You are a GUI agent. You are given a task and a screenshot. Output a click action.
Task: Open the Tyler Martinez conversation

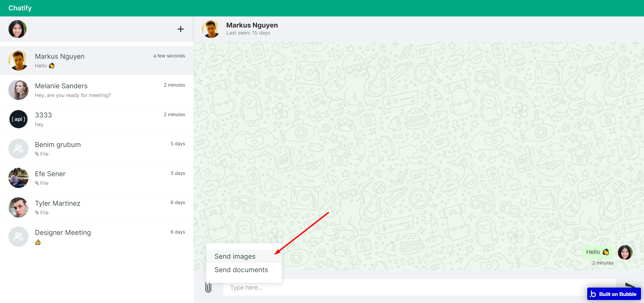(x=97, y=207)
